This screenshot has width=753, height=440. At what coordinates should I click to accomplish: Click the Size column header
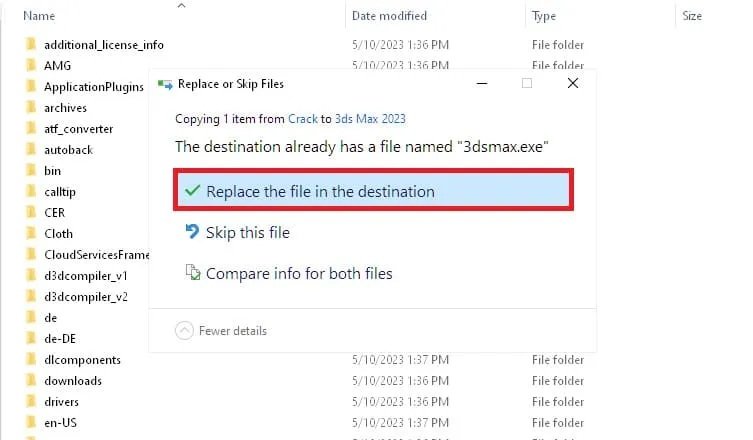(692, 16)
